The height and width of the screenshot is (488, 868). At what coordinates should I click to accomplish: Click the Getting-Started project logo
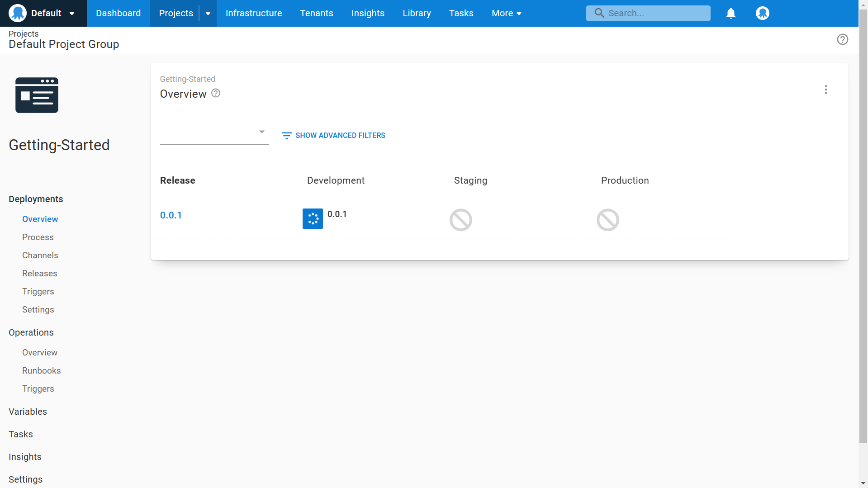(37, 95)
